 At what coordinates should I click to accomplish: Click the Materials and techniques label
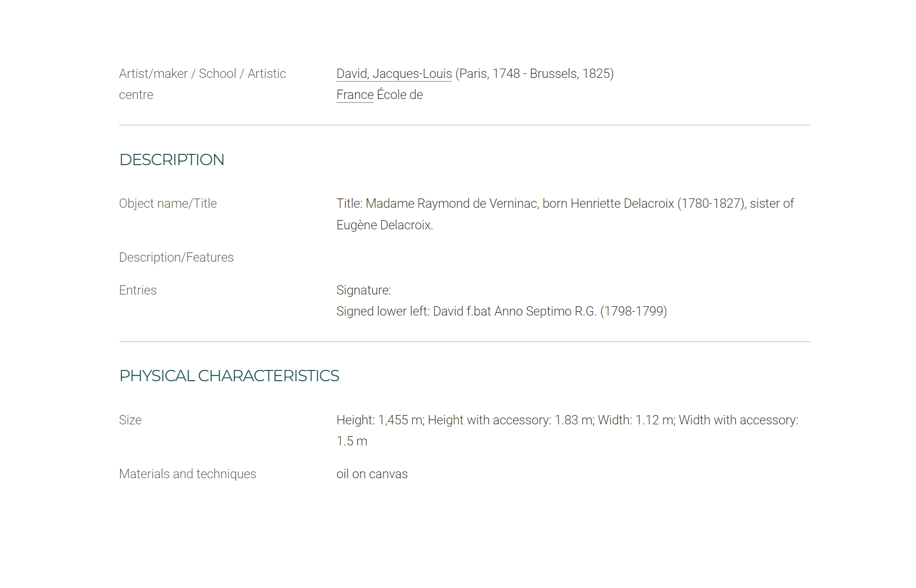[x=187, y=474]
